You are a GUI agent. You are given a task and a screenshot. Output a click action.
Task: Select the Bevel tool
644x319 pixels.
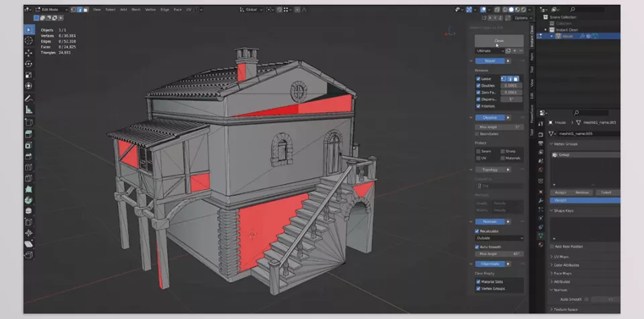tap(29, 156)
